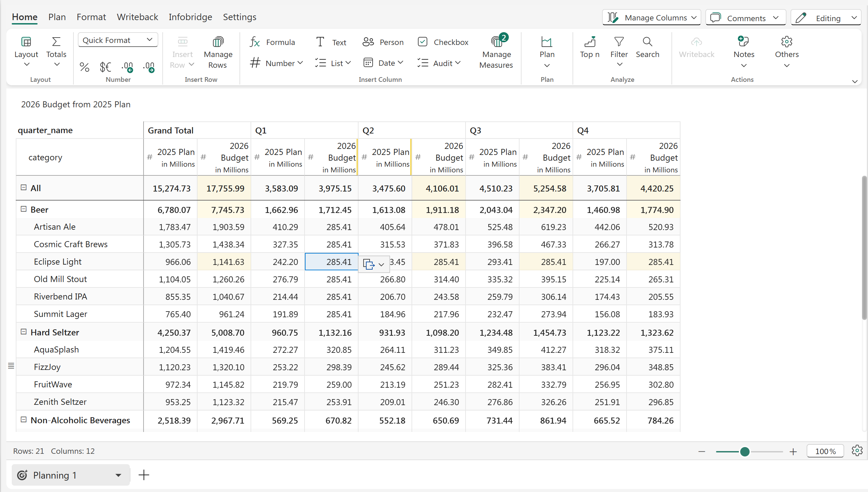The image size is (868, 492).
Task: Open the Search tool
Action: (x=647, y=47)
